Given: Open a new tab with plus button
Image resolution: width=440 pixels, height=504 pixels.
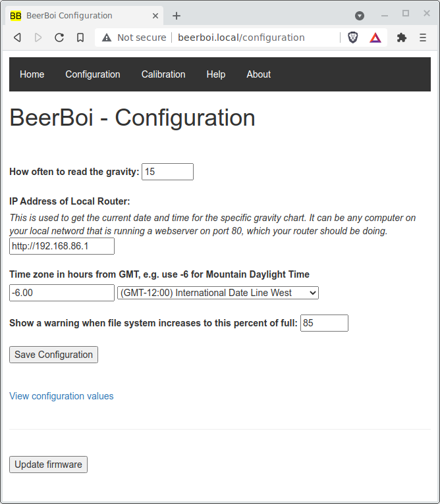Looking at the screenshot, I should (x=177, y=16).
